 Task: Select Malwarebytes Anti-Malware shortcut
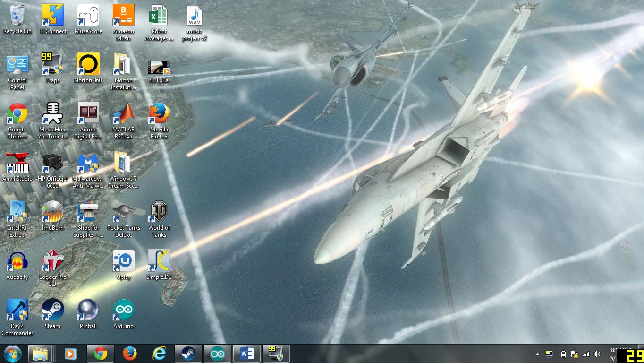88,170
